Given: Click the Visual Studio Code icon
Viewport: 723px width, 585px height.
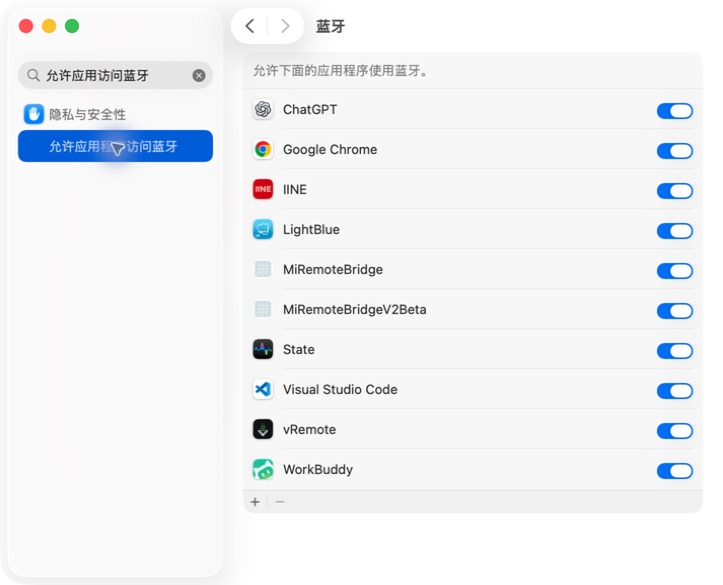Looking at the screenshot, I should (263, 390).
